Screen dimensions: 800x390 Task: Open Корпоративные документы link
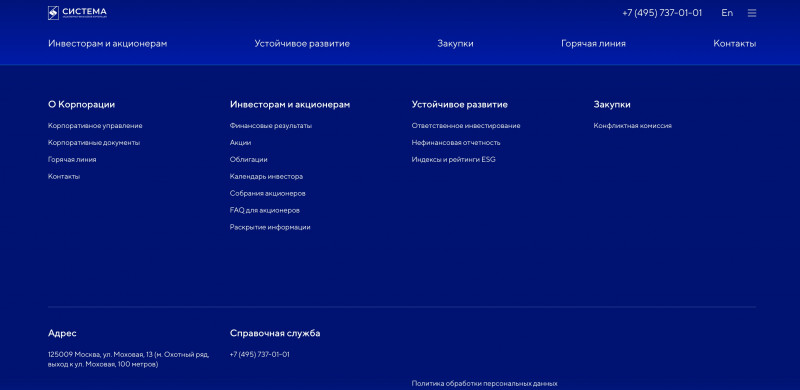click(94, 142)
